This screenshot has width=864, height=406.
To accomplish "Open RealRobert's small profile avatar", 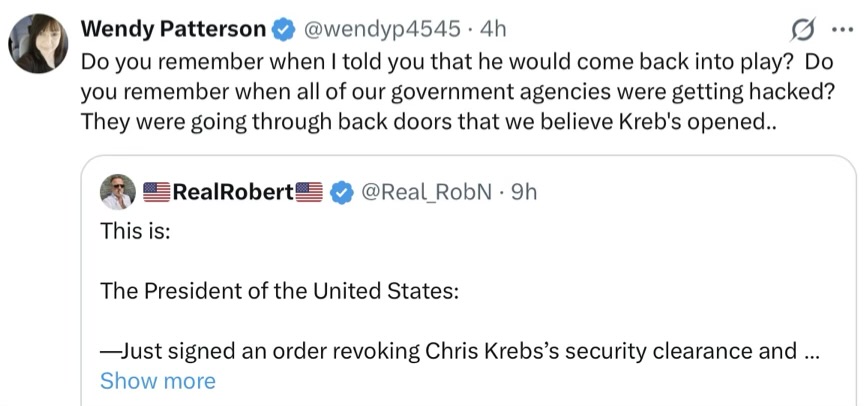I will 118,192.
